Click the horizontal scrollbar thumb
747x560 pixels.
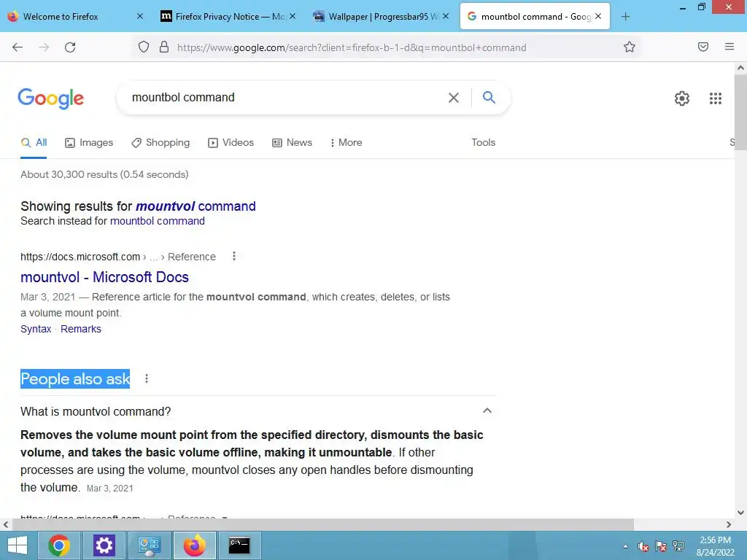click(x=323, y=524)
